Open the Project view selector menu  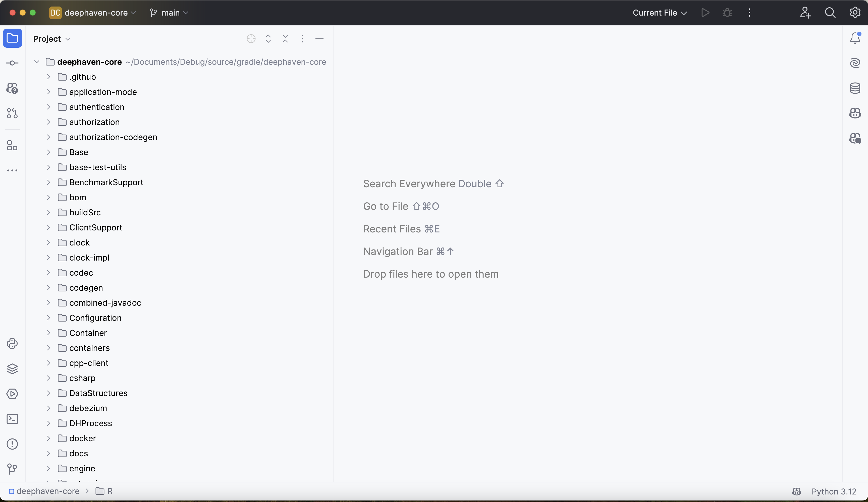(52, 39)
